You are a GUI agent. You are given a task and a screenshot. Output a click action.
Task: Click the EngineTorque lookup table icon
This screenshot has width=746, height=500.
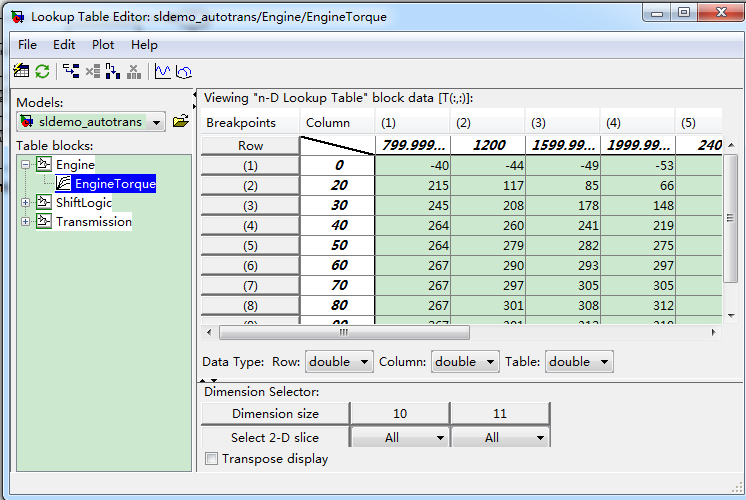point(63,183)
